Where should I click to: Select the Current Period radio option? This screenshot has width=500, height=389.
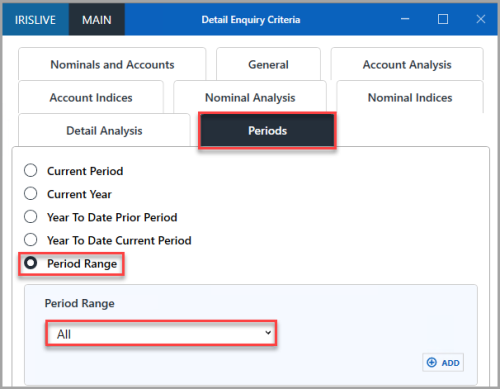pyautogui.click(x=31, y=170)
